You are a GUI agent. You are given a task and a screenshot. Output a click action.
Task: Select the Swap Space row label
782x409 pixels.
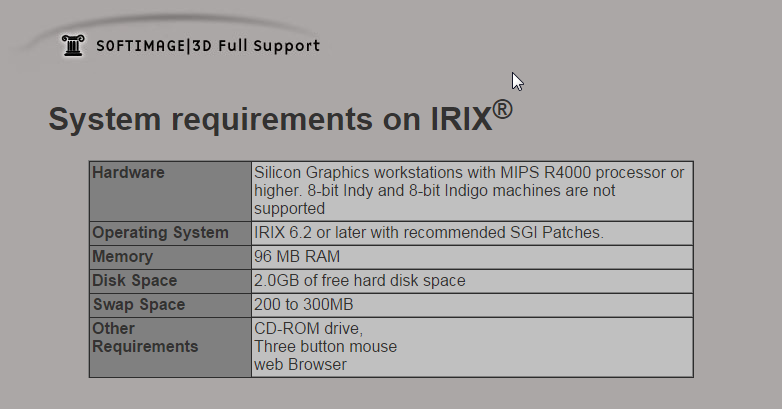coord(138,305)
